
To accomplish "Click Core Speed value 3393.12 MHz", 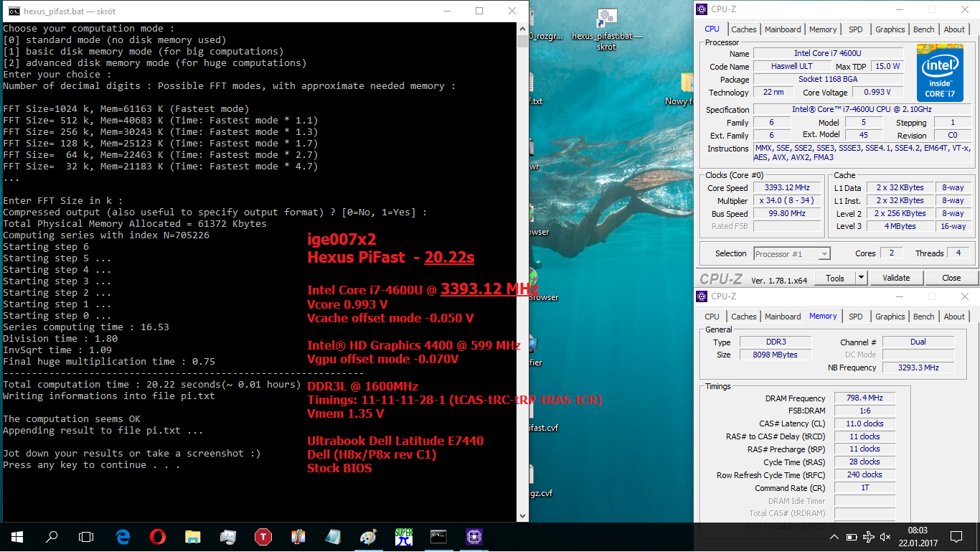I will point(788,187).
